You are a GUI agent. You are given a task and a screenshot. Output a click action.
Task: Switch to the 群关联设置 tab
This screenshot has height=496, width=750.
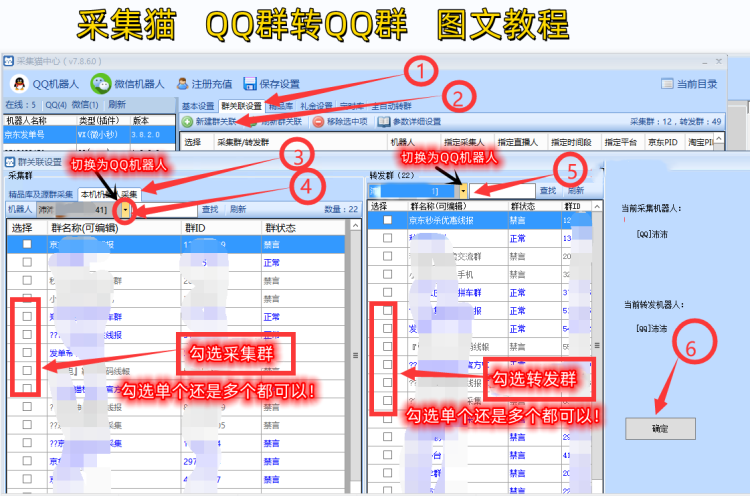pyautogui.click(x=240, y=105)
